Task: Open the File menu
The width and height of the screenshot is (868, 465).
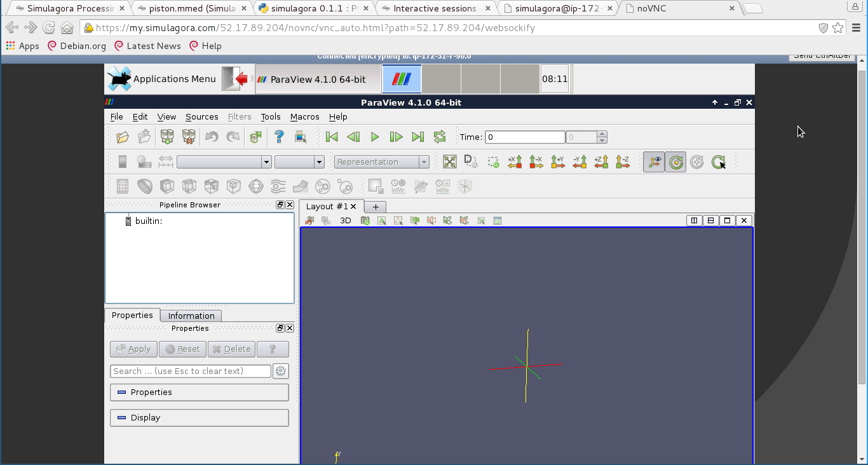Action: point(117,117)
